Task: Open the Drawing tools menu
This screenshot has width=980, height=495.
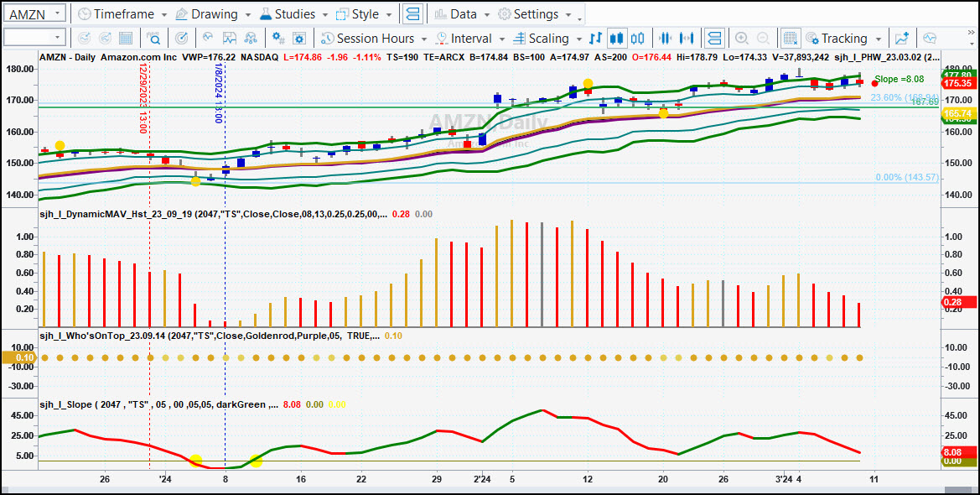Action: pyautogui.click(x=213, y=13)
